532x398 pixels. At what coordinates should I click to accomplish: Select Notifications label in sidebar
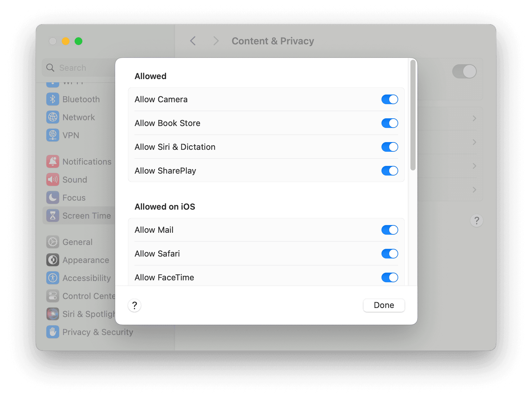(87, 162)
